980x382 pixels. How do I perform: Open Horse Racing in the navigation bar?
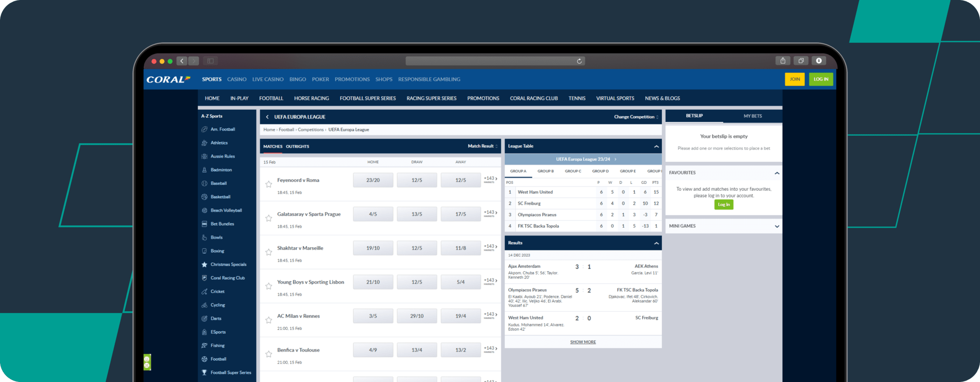tap(312, 98)
